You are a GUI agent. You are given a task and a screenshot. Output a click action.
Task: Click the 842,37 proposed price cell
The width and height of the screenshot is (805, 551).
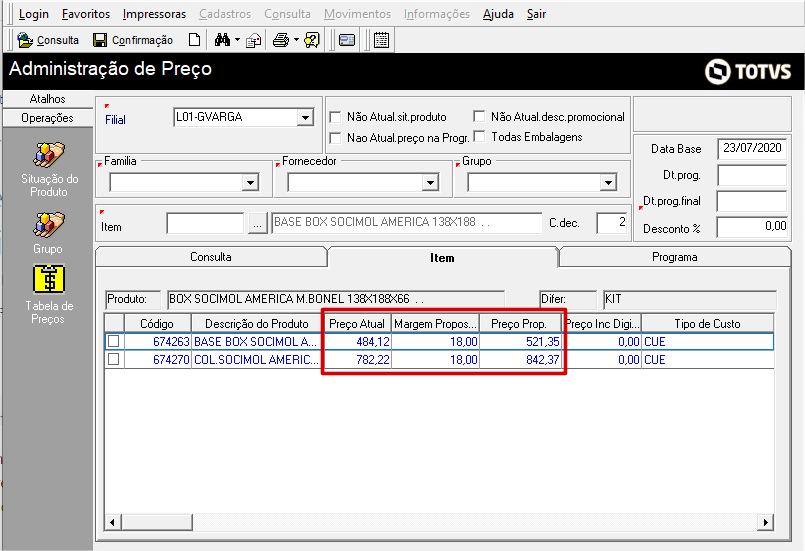point(520,359)
